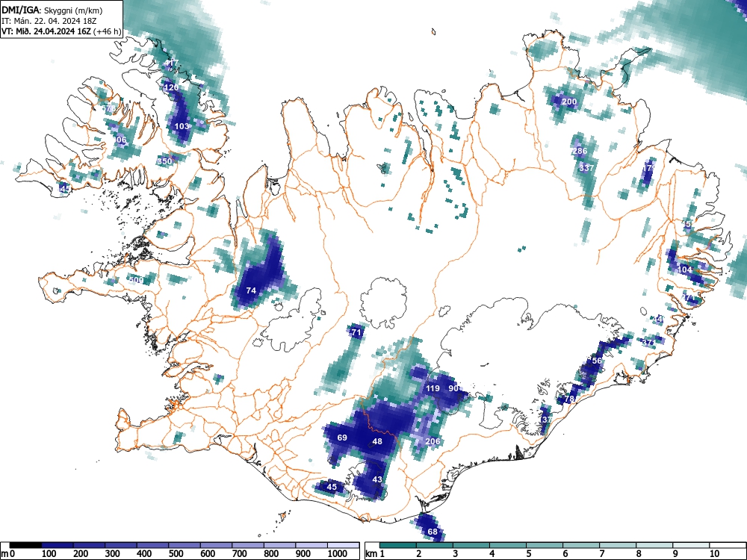Click the 700 label on the meter legend

pos(240,554)
